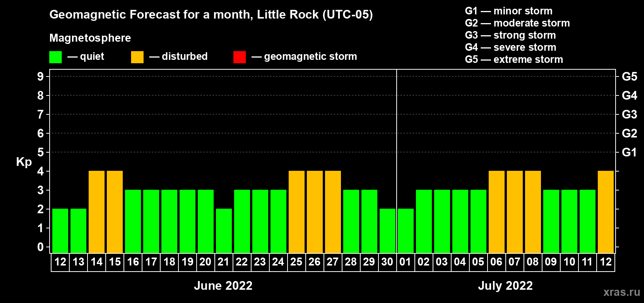Select the July 08 orange bar
The image size is (644, 303).
[533, 212]
